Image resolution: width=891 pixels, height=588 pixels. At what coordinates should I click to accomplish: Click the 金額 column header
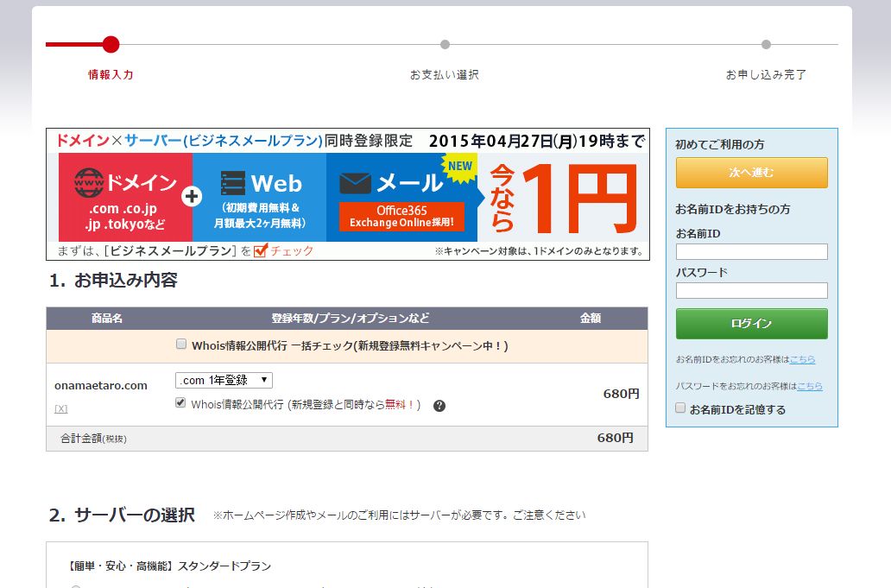[x=591, y=318]
